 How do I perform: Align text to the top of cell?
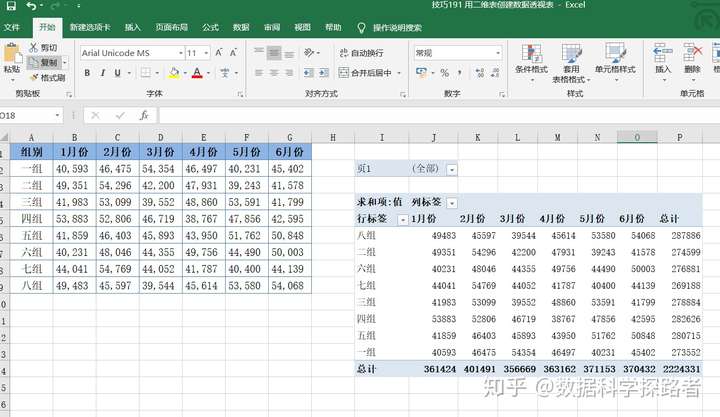259,52
